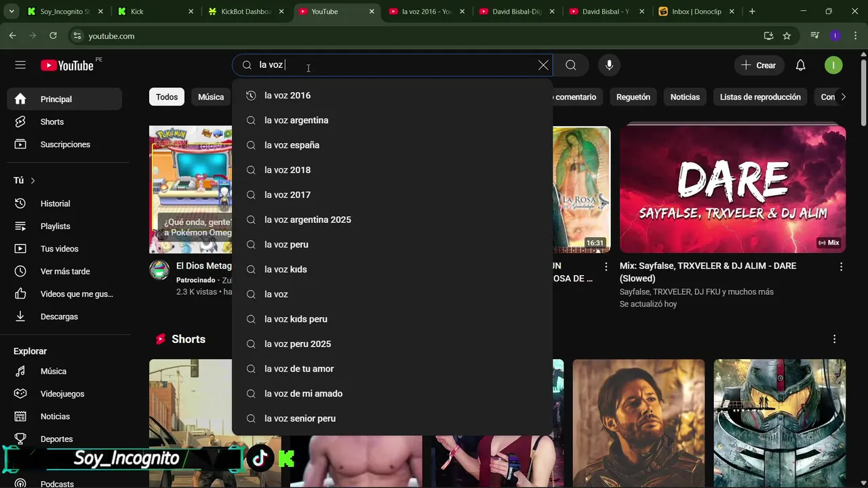
Task: Start voice search with microphone icon
Action: [x=609, y=65]
